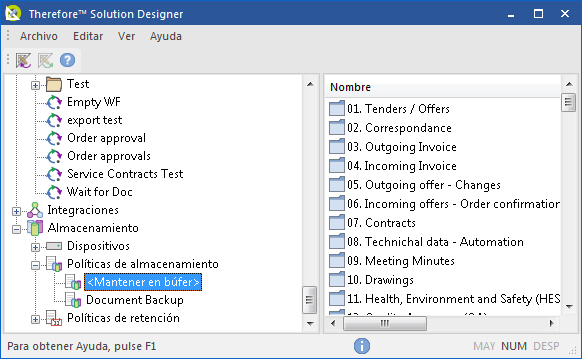Click the folder icon beside 07. Contracts

337,222
